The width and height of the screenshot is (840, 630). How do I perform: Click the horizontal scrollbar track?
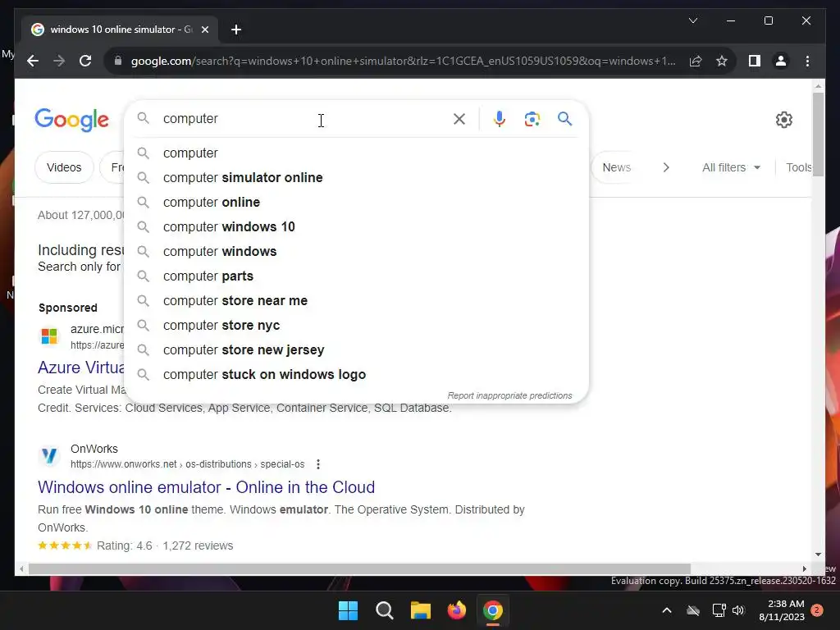click(359, 569)
